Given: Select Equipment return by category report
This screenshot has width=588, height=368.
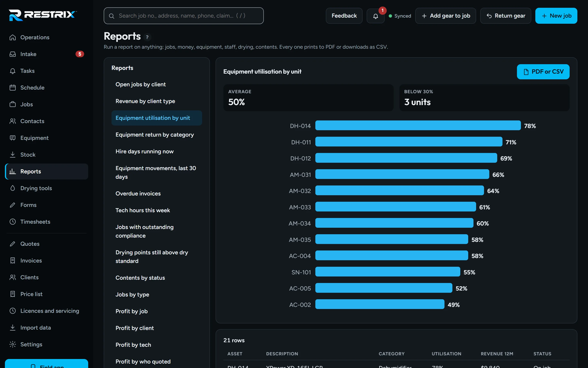Looking at the screenshot, I should pos(156,135).
